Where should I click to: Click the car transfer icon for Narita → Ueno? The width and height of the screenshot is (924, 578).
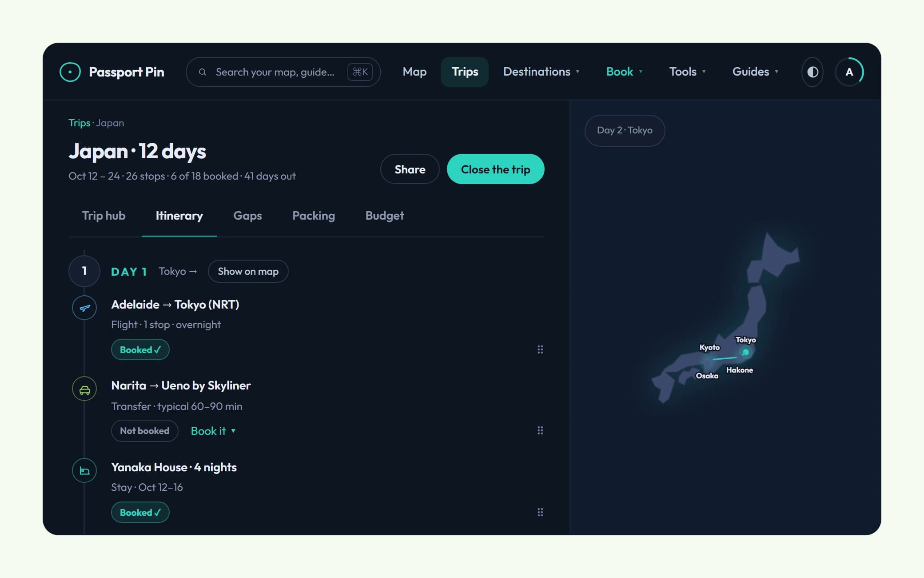(x=84, y=389)
